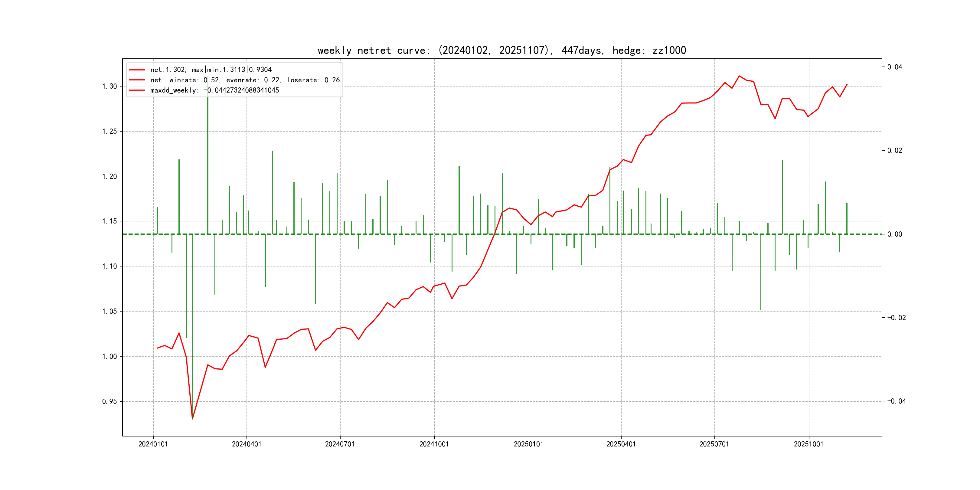Viewport: 980px width, 490px height.
Task: Click the 20240401 x-axis date label
Action: (247, 444)
